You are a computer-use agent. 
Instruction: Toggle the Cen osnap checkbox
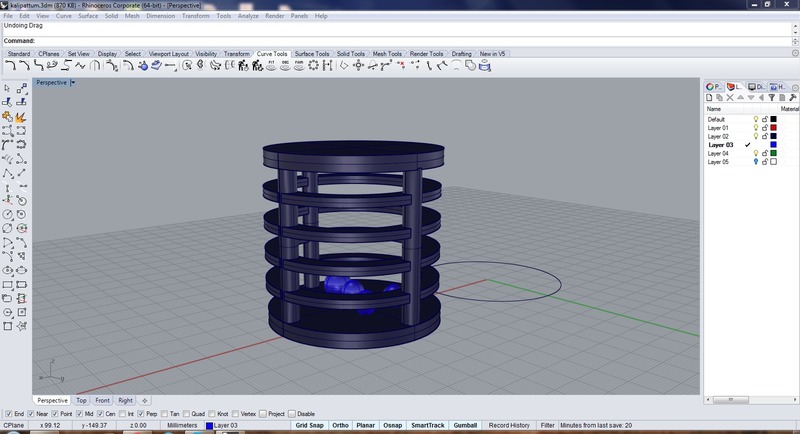pos(100,414)
